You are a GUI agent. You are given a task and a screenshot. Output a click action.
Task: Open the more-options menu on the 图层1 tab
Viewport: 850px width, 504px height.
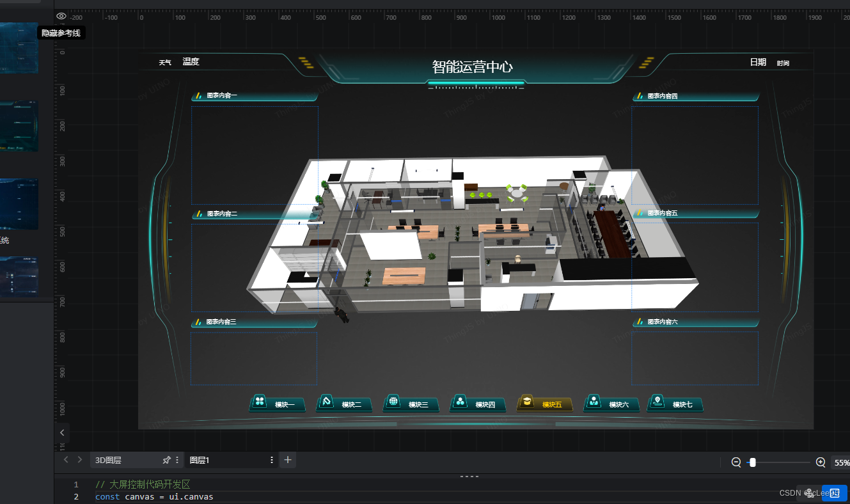[x=272, y=460]
